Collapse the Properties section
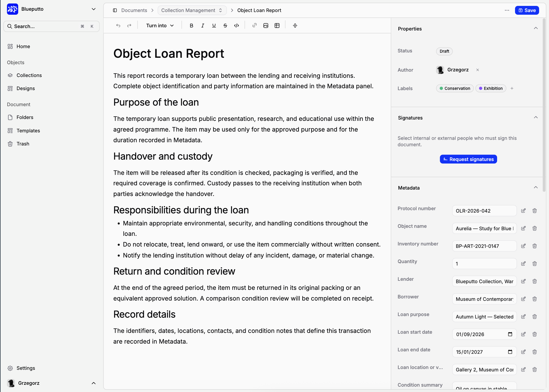Screen dimensions: 549x392 [x=536, y=28]
